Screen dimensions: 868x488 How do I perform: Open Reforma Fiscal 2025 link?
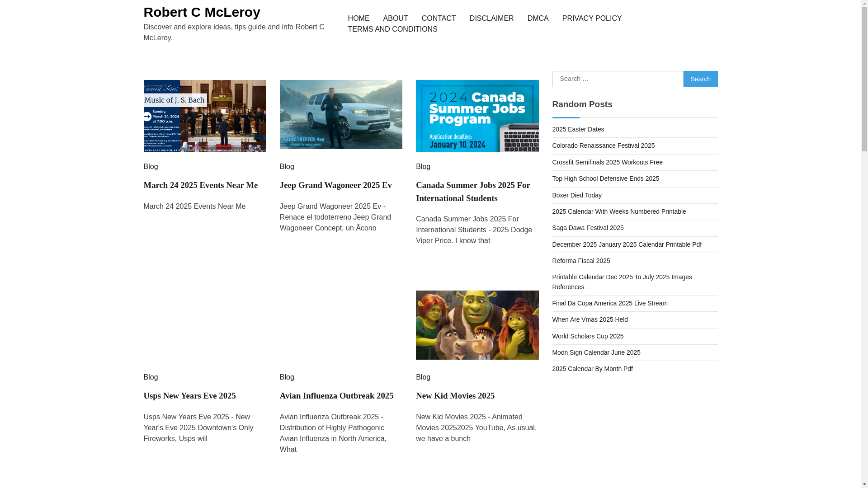(x=581, y=261)
